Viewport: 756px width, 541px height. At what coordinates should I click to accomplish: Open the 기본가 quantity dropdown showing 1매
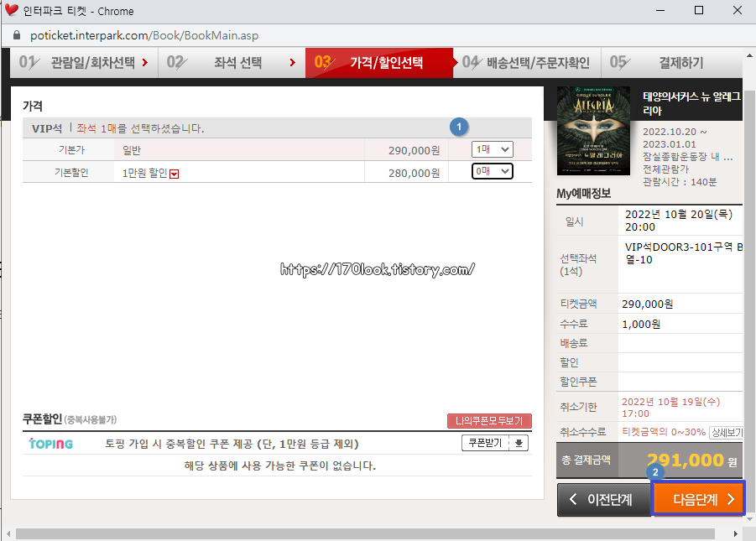[x=492, y=148]
